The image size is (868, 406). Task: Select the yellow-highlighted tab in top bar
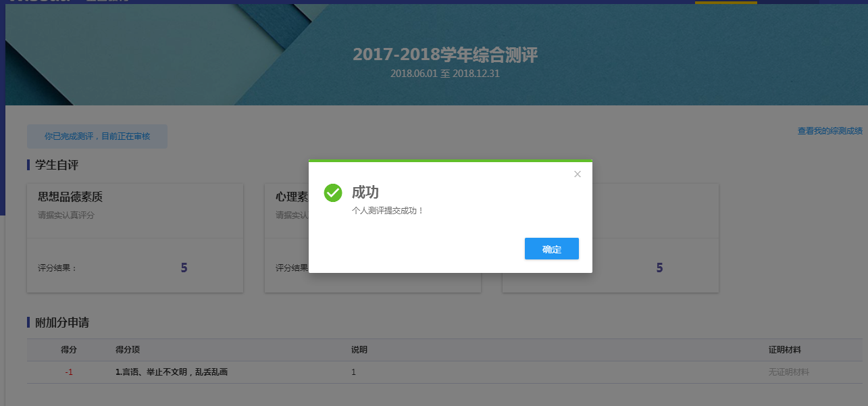pos(726,2)
